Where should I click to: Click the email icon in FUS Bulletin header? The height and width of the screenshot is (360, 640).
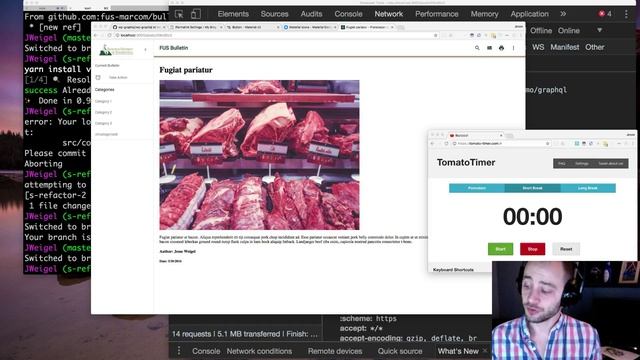pos(489,48)
